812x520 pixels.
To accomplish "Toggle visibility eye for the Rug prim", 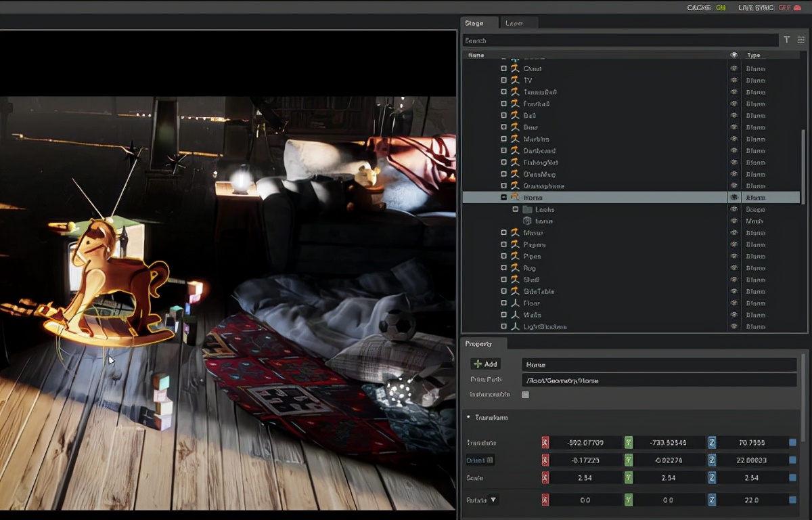I will pos(734,268).
